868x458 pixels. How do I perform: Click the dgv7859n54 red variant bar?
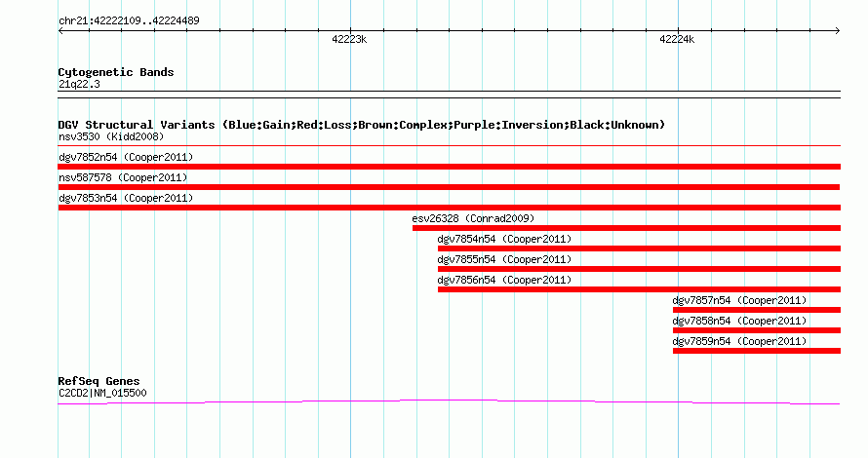pos(757,351)
